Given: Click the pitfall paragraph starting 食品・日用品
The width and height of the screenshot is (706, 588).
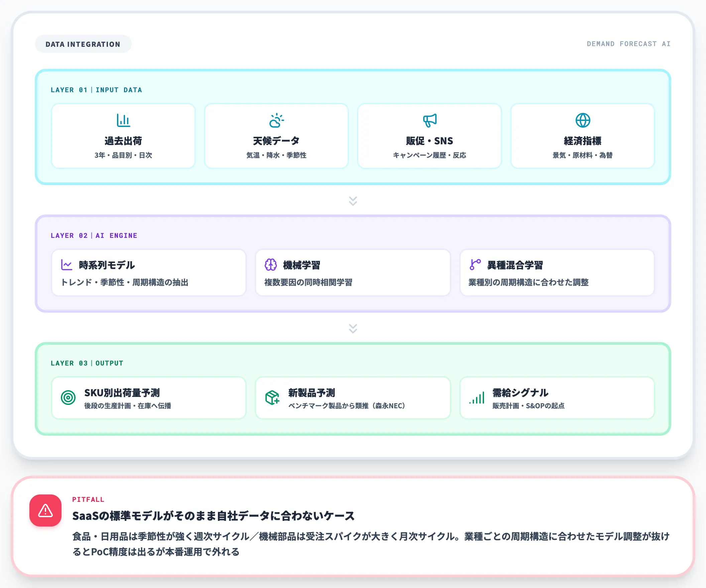Looking at the screenshot, I should (371, 544).
